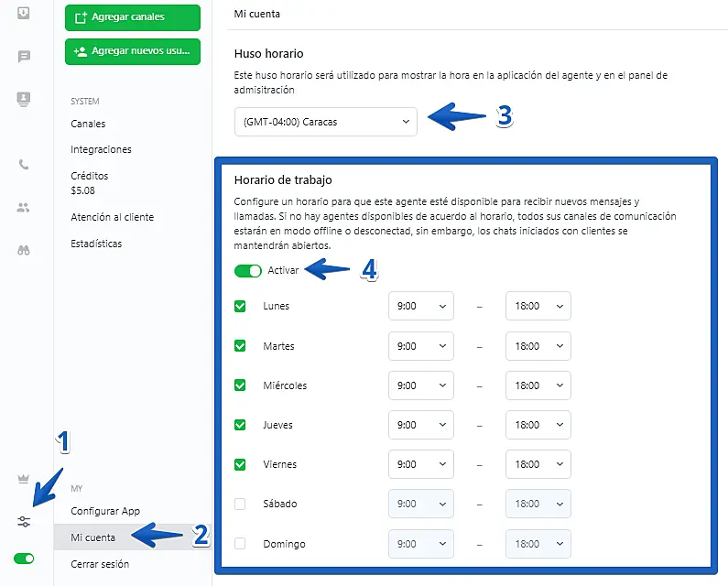Screen dimensions: 728x586
Task: Open the Viernes end time dropdown
Action: (x=538, y=464)
